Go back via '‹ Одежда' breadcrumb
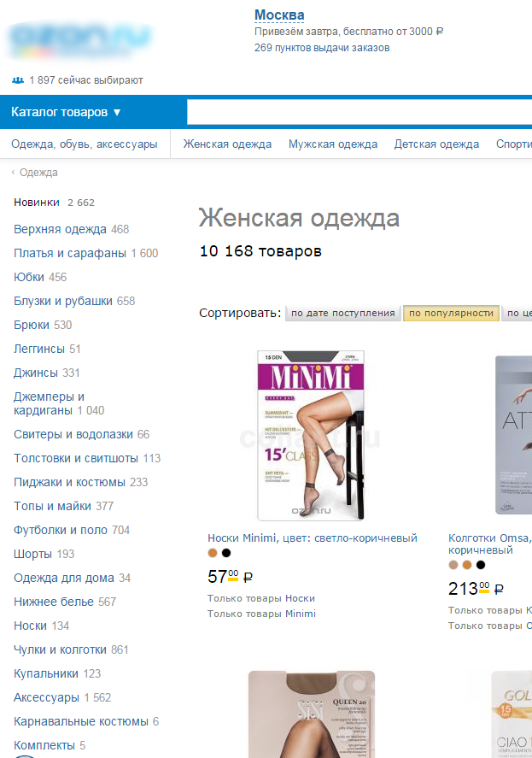 (34, 173)
